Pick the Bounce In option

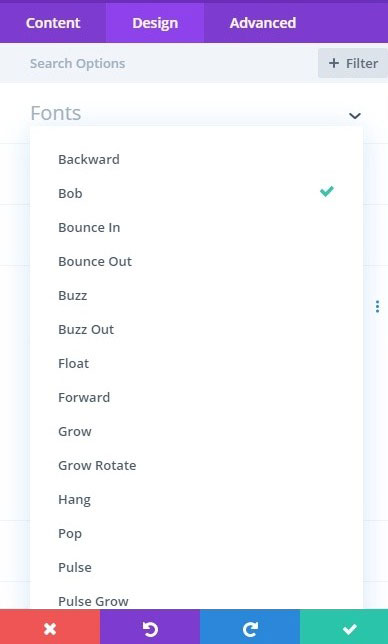click(89, 227)
